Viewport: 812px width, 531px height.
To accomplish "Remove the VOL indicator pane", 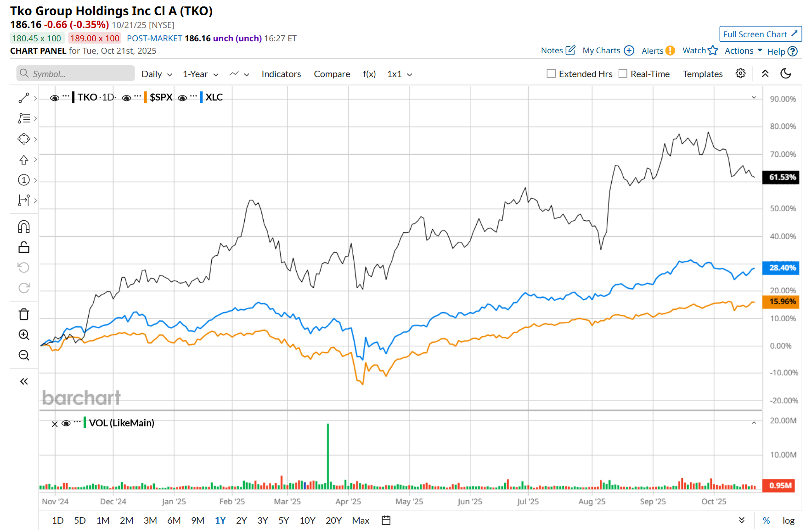I will click(x=55, y=424).
